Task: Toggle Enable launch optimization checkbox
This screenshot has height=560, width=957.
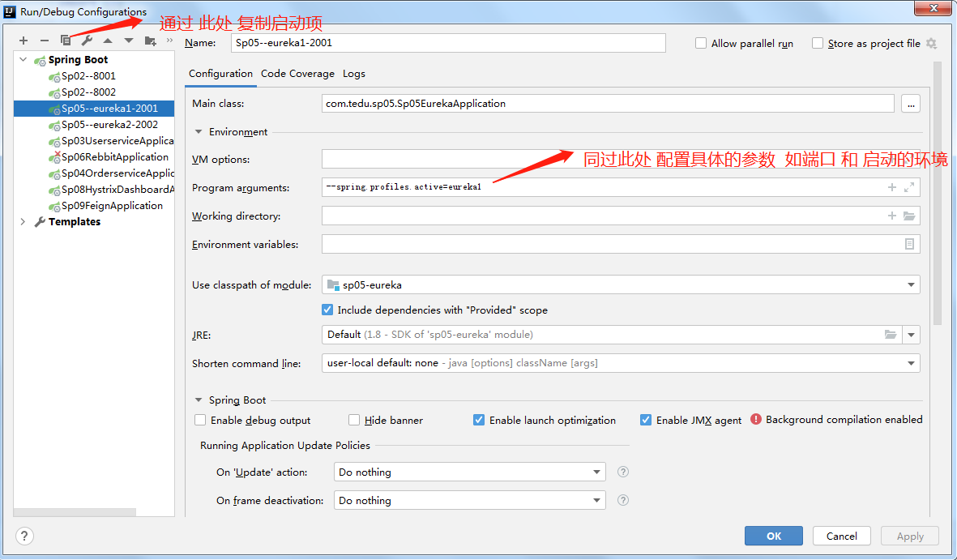Action: [478, 420]
